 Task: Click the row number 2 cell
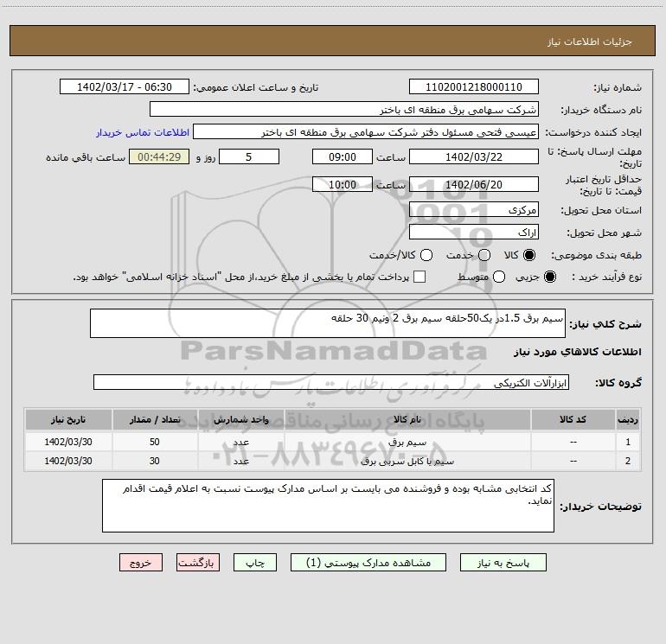(628, 461)
